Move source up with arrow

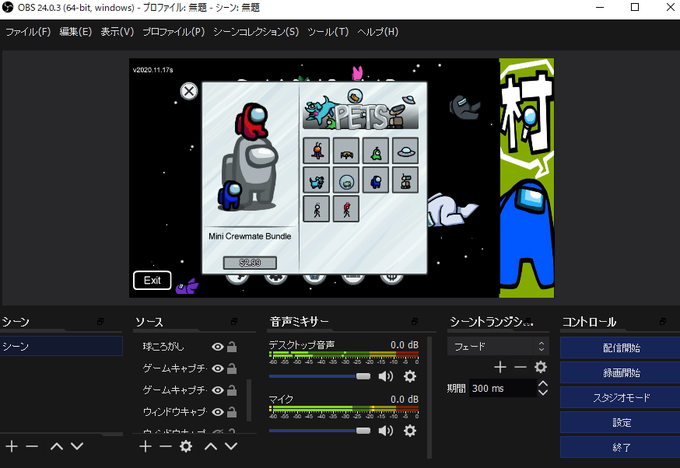[211, 446]
